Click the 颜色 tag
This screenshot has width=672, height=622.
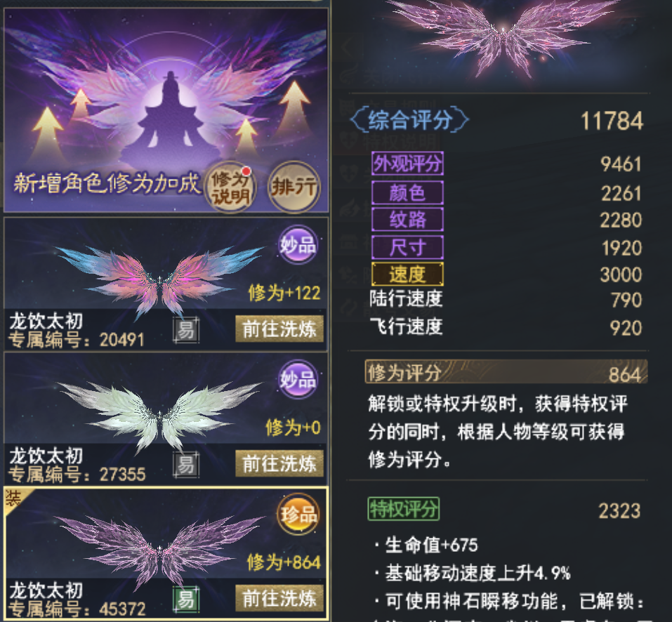407,192
